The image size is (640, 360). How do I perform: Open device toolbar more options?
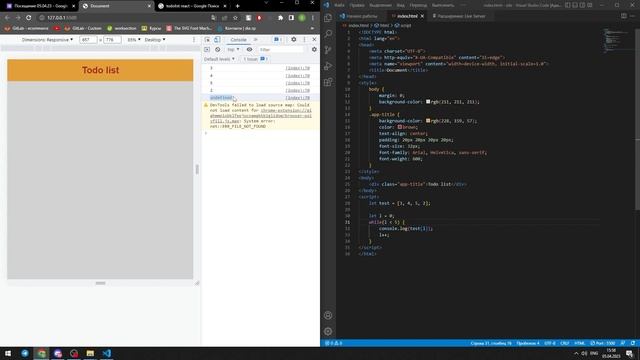pyautogui.click(x=194, y=40)
